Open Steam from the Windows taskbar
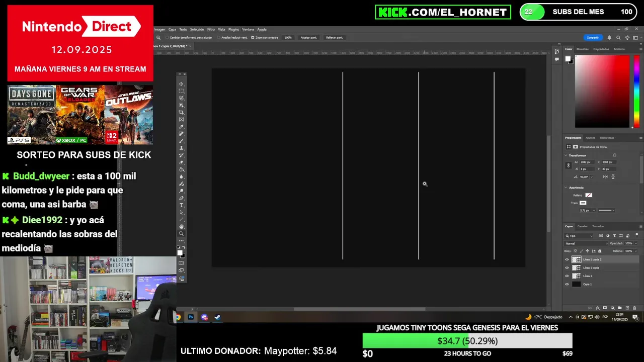 tap(217, 317)
